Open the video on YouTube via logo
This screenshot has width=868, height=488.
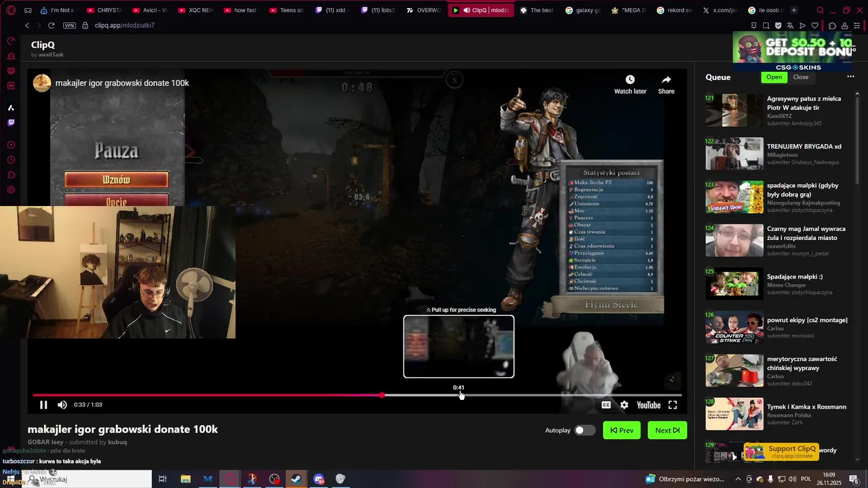coord(648,405)
